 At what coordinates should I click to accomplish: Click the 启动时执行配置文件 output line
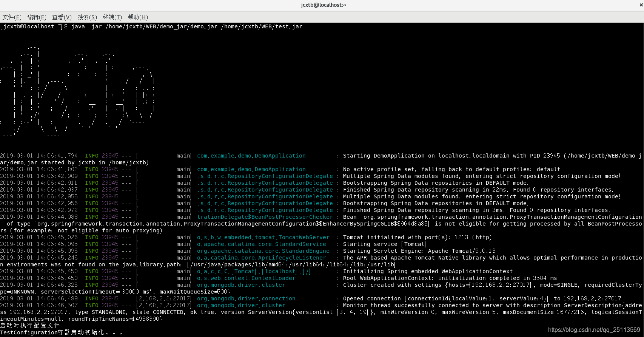tap(30, 325)
